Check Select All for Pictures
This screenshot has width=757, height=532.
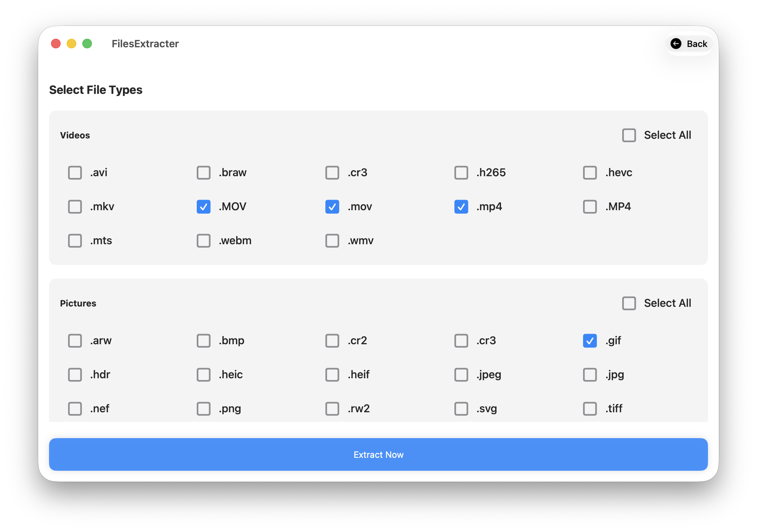pyautogui.click(x=629, y=303)
